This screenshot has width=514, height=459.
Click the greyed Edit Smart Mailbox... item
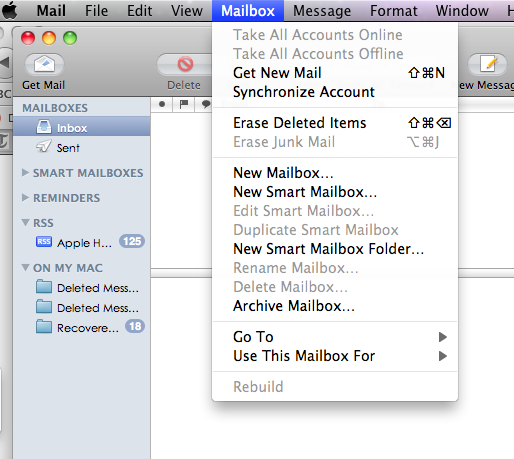[x=335, y=211]
